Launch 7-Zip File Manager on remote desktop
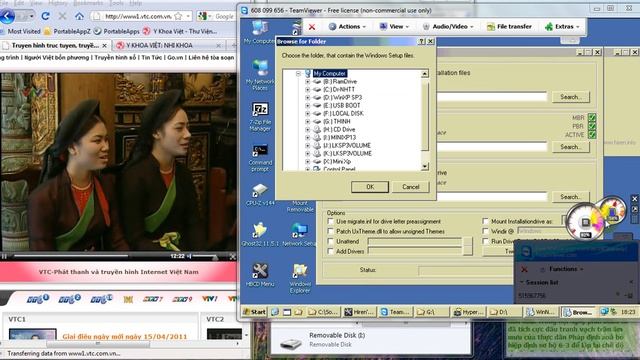The width and height of the screenshot is (640, 360). tap(260, 117)
